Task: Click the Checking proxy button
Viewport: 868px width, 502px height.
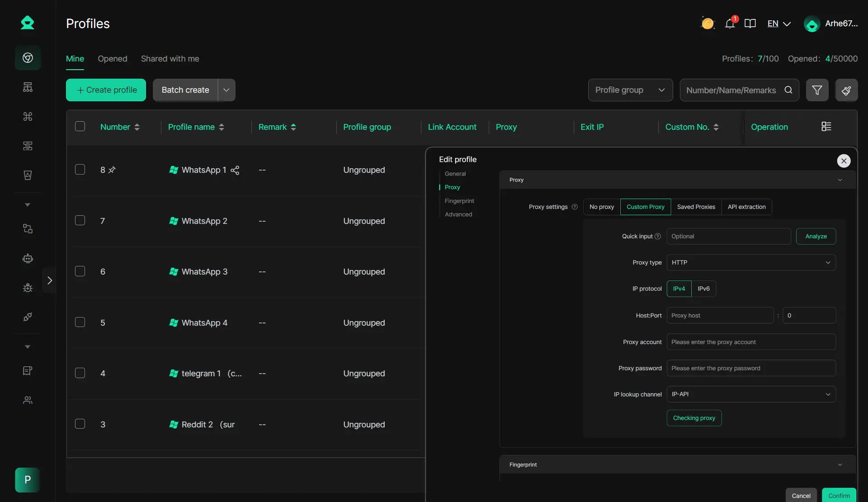Action: (694, 418)
